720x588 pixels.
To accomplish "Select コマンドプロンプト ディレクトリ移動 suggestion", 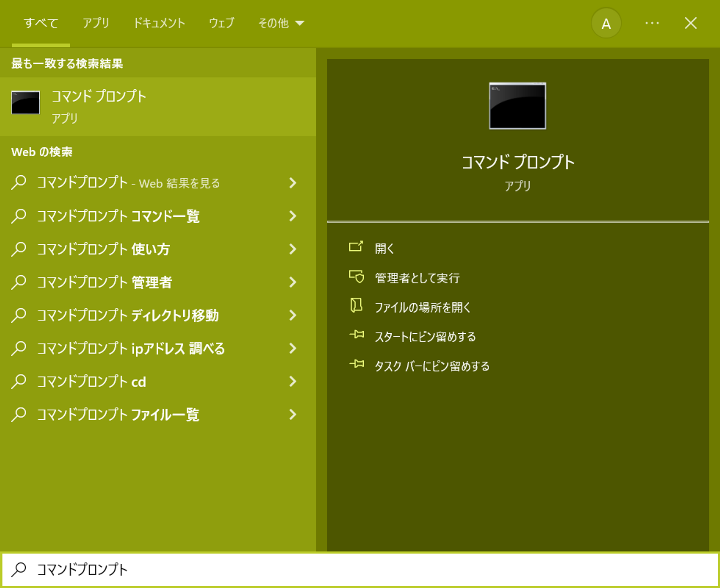I will pyautogui.click(x=128, y=315).
